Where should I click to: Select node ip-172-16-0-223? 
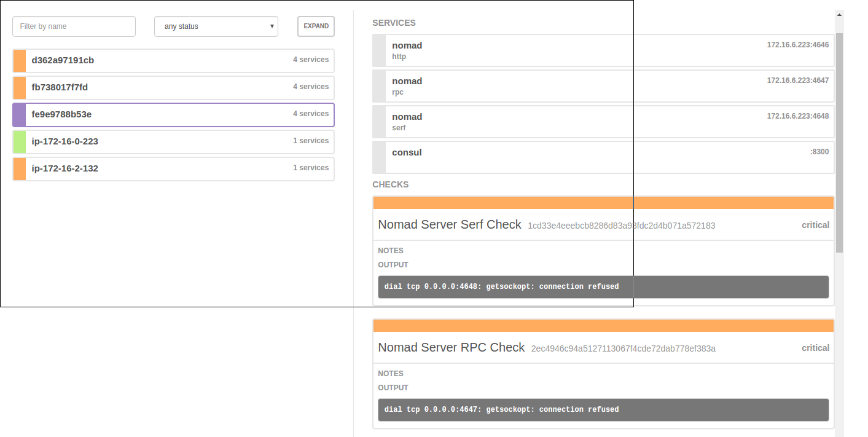coord(173,141)
